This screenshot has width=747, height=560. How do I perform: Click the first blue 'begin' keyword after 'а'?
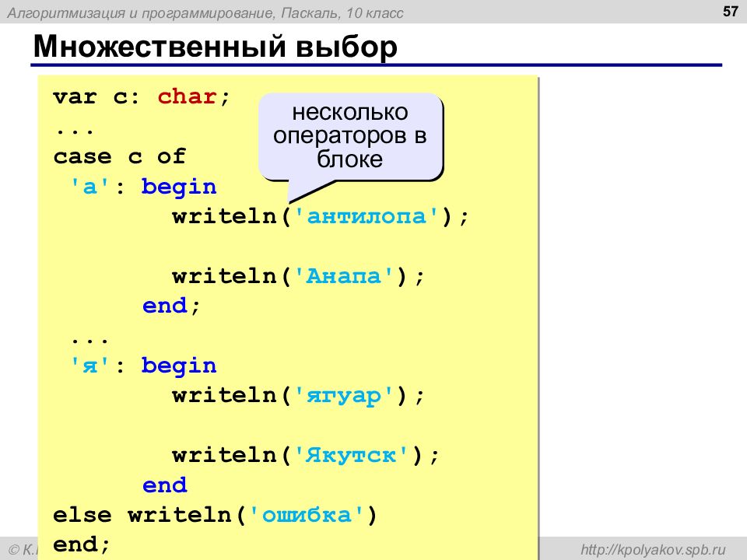click(179, 187)
